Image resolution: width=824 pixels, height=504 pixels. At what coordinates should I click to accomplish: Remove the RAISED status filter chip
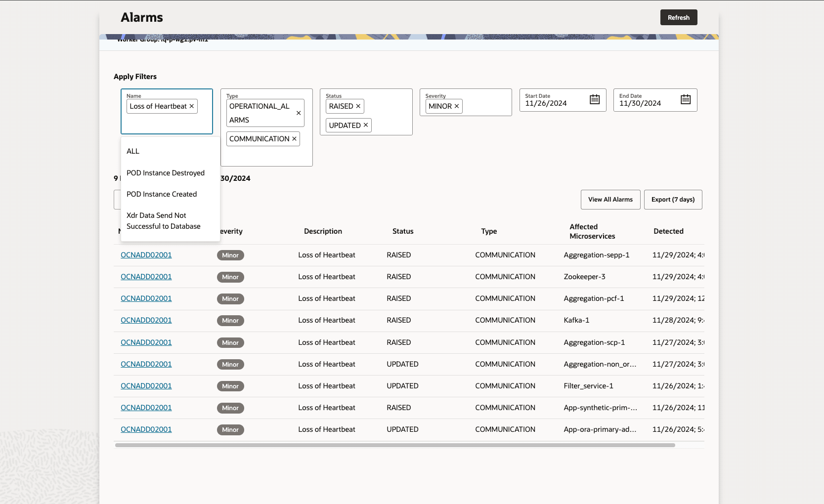358,106
